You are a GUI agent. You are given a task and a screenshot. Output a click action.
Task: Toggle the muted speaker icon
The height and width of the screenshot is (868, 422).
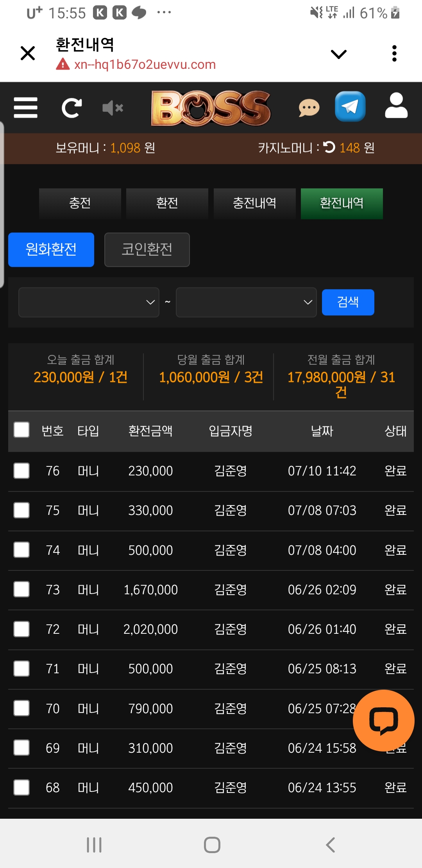(113, 108)
